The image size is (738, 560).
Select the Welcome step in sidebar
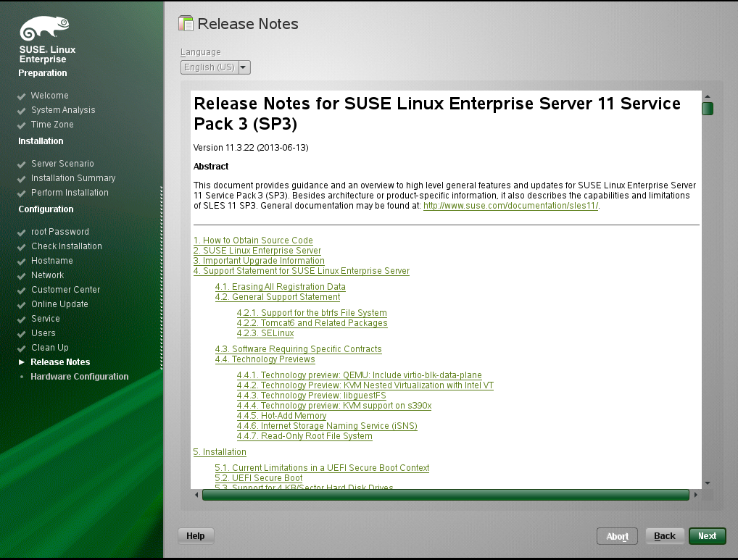tap(50, 96)
